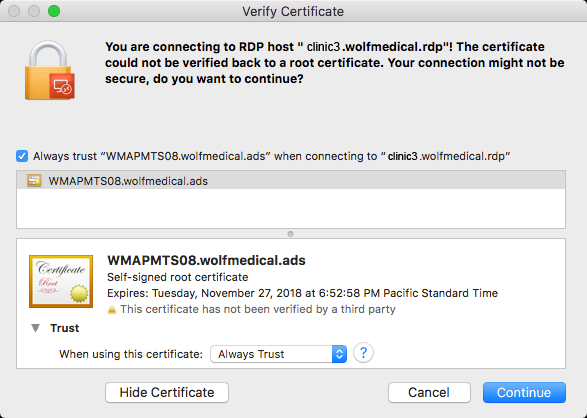The image size is (587, 418).
Task: Select WMAPMTS08.wolfmedical.ads row in certificate list
Action: tap(291, 181)
